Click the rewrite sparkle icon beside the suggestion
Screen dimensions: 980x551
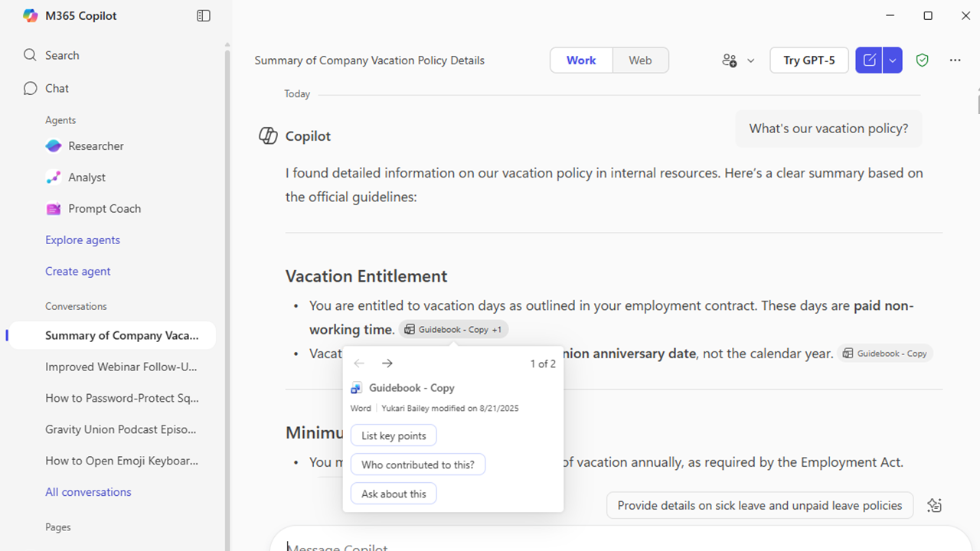tap(934, 505)
